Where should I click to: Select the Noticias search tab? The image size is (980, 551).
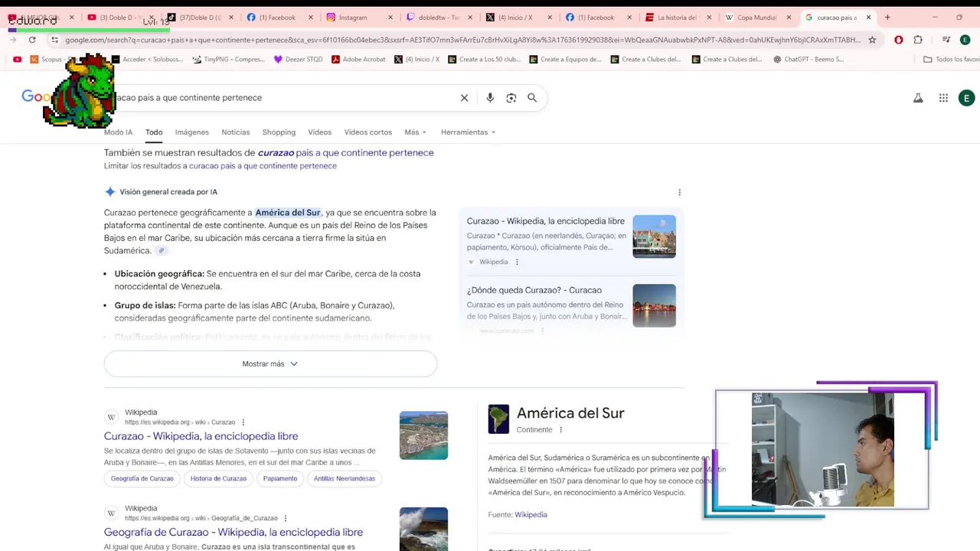point(236,132)
